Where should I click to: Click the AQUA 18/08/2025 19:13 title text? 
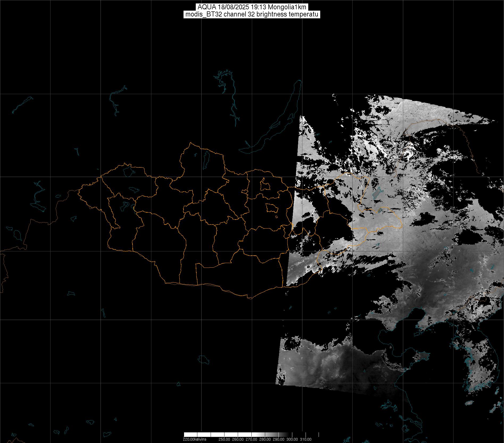coord(252,7)
